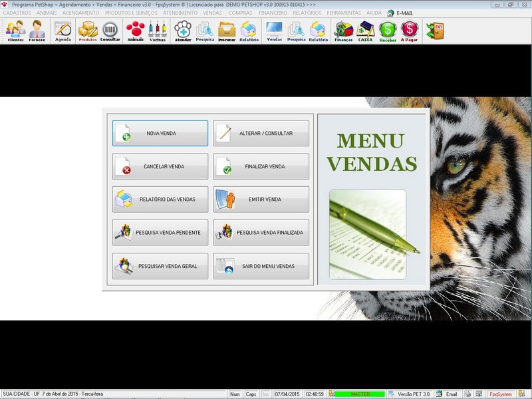Open the Produtos boxes icon

coord(88,31)
